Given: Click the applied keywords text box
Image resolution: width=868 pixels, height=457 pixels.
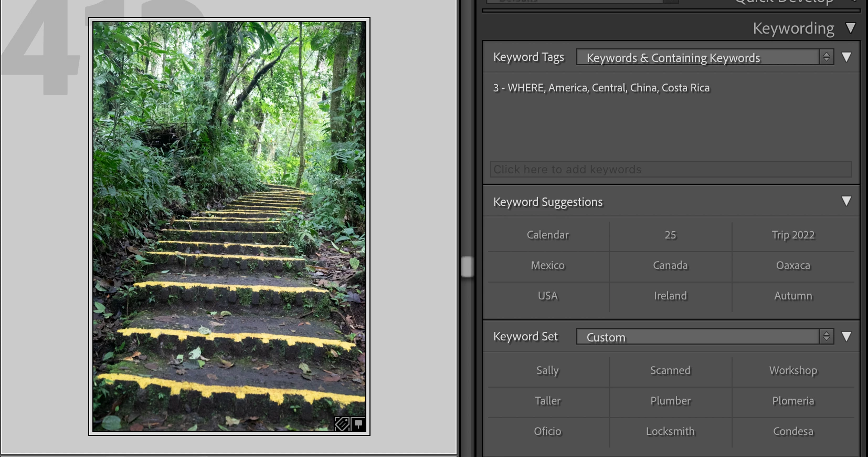Looking at the screenshot, I should (671, 116).
